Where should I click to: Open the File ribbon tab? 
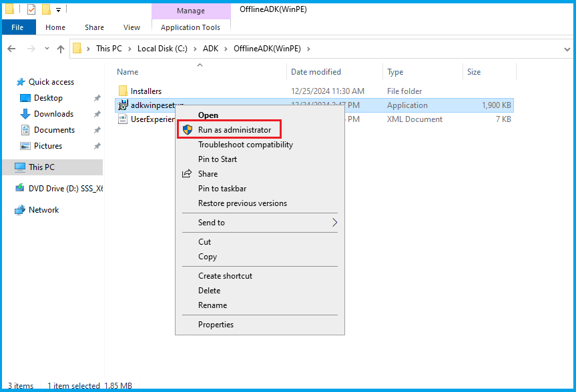tap(17, 27)
